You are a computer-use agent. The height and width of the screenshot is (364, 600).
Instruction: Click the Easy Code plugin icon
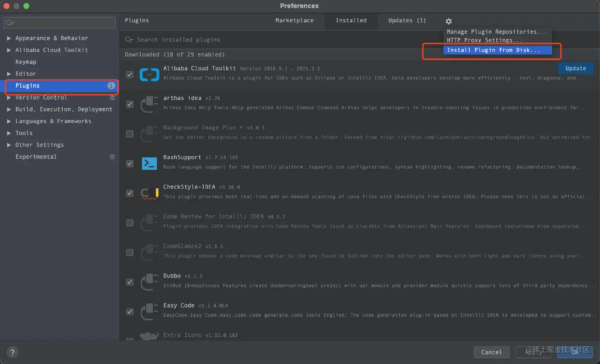point(149,312)
